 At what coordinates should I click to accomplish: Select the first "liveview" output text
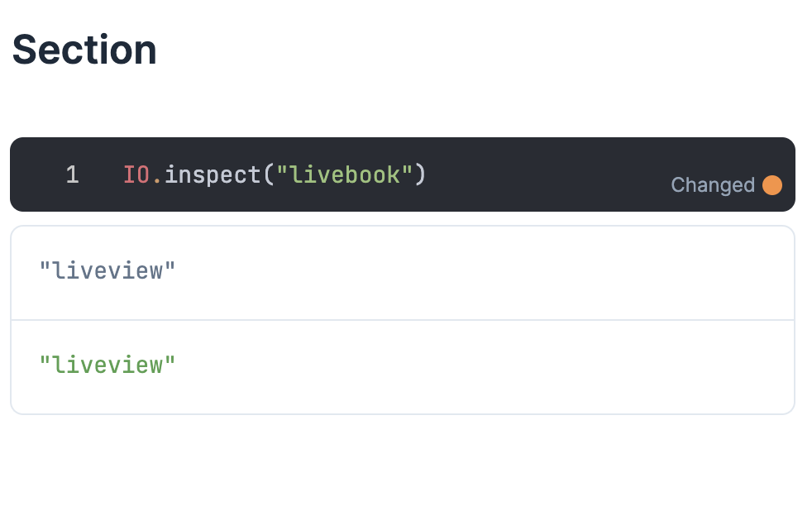108,270
